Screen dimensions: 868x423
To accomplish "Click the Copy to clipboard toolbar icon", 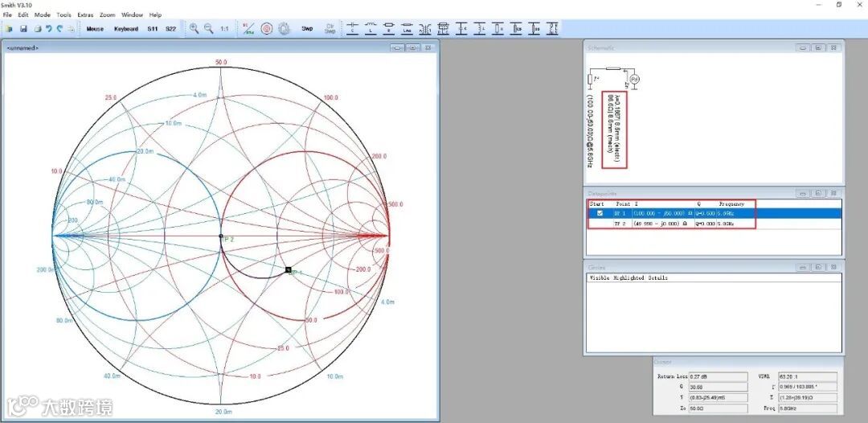I will tap(71, 29).
